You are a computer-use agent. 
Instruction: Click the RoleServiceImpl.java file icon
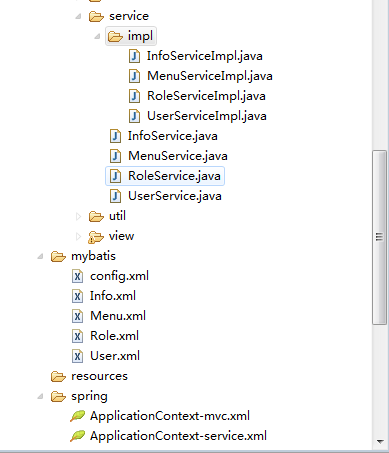pos(134,96)
